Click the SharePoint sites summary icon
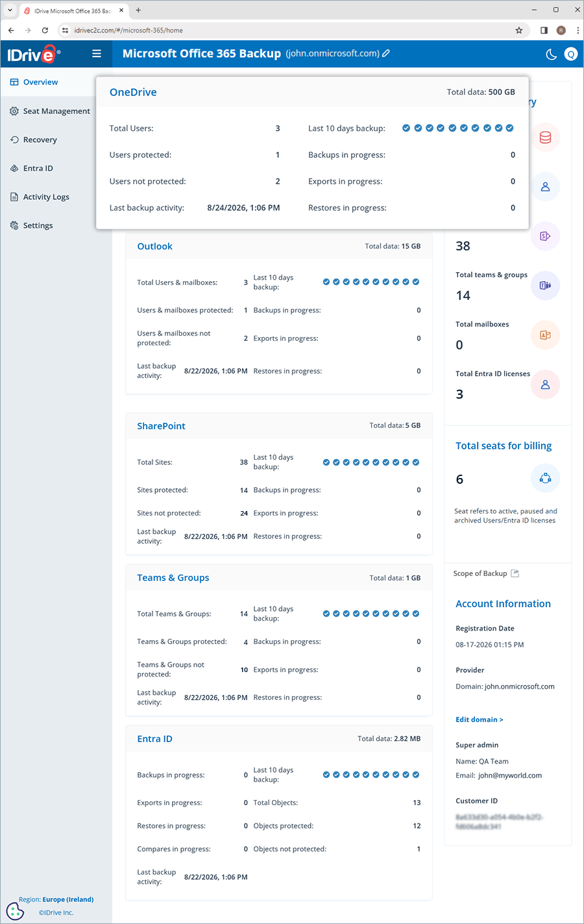The image size is (584, 924). [x=545, y=236]
